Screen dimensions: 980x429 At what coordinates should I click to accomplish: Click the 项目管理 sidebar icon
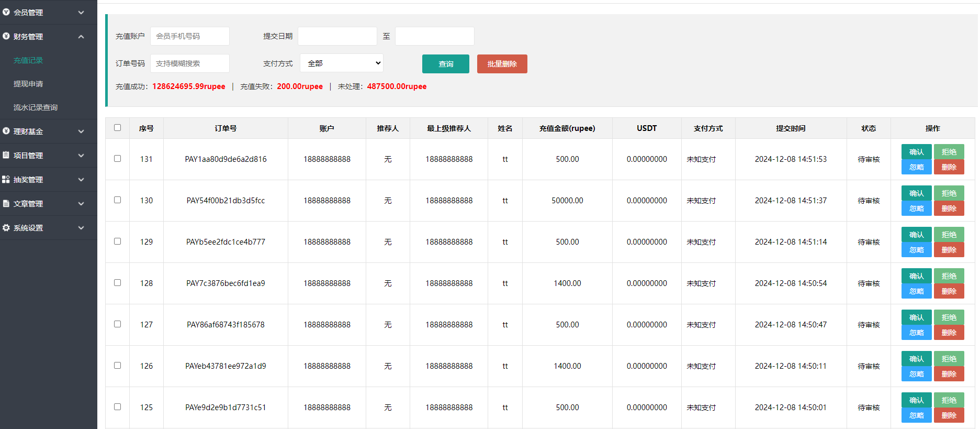click(x=6, y=155)
